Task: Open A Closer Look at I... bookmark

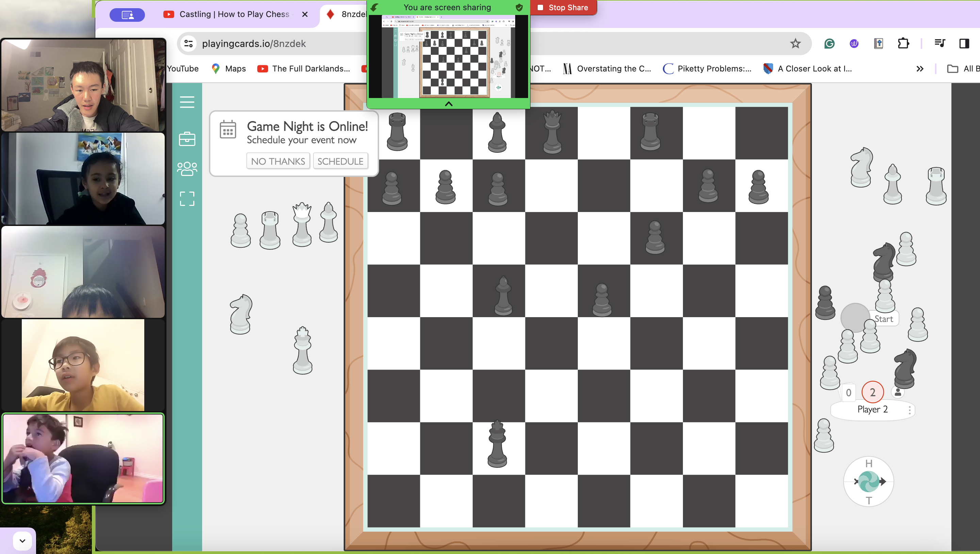Action: point(808,68)
